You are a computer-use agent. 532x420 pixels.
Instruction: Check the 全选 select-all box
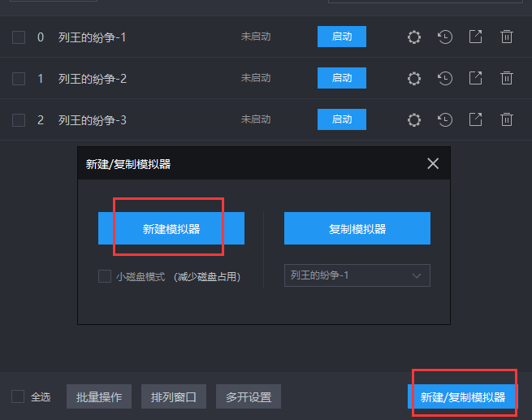[18, 396]
